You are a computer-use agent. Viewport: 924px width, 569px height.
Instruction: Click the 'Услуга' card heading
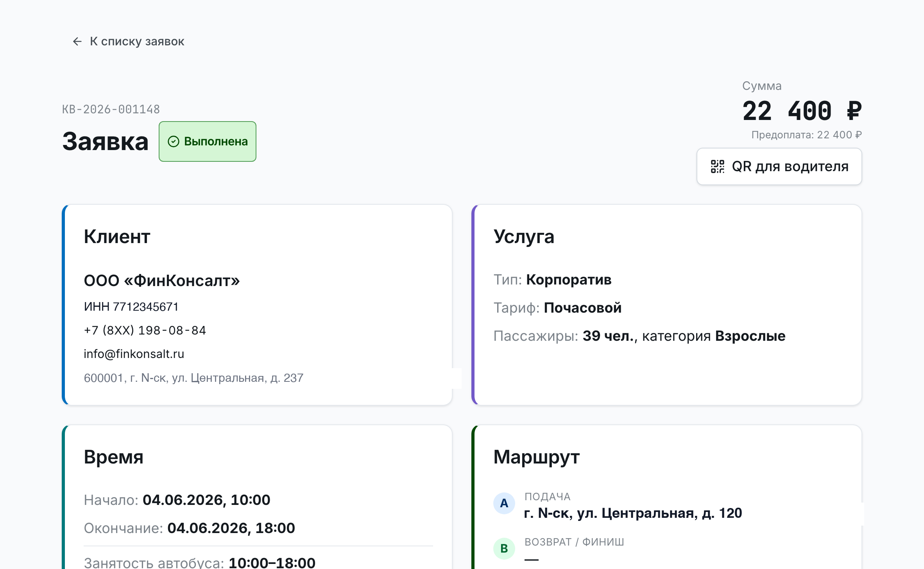524,237
